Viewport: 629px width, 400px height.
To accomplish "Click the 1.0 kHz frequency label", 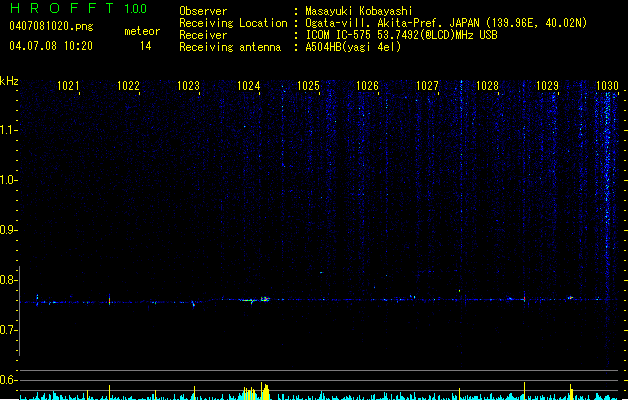I will coord(8,180).
